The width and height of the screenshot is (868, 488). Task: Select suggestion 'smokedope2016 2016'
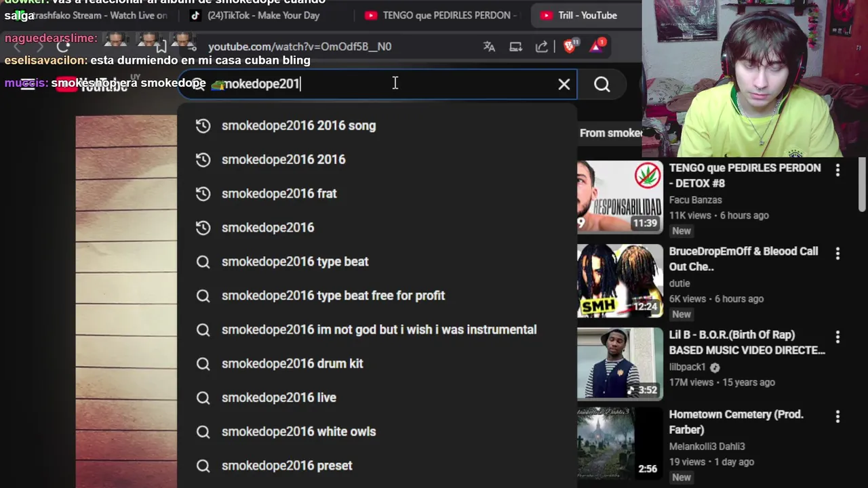click(376, 159)
